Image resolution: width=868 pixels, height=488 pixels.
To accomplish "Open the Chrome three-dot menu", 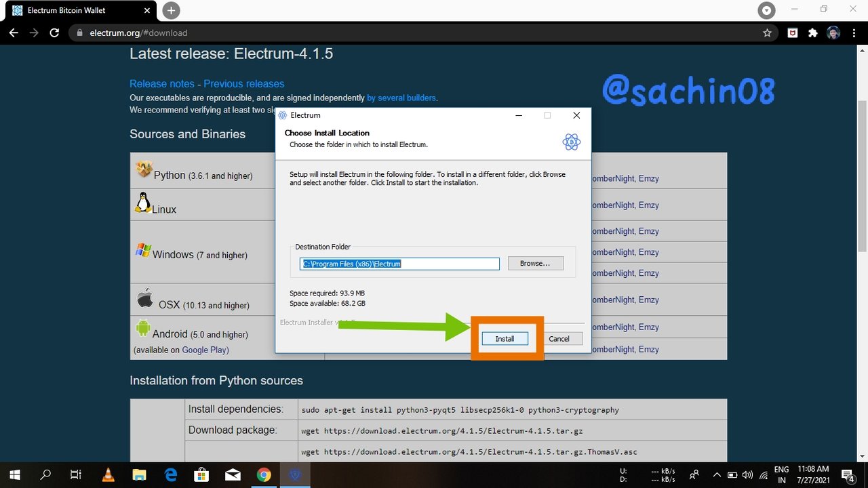I will 853,33.
